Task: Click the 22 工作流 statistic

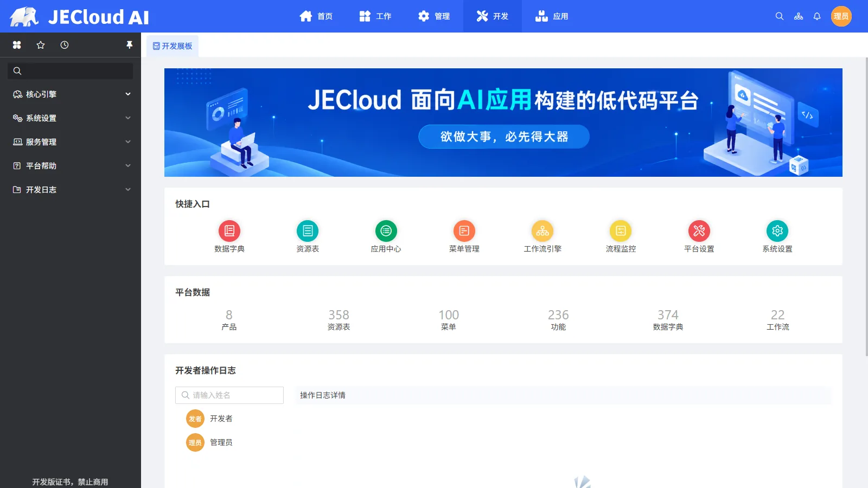Action: (778, 320)
